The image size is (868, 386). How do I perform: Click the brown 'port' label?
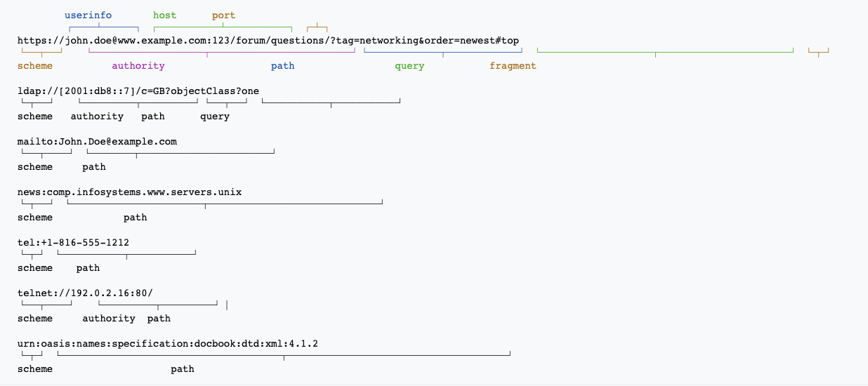click(223, 15)
